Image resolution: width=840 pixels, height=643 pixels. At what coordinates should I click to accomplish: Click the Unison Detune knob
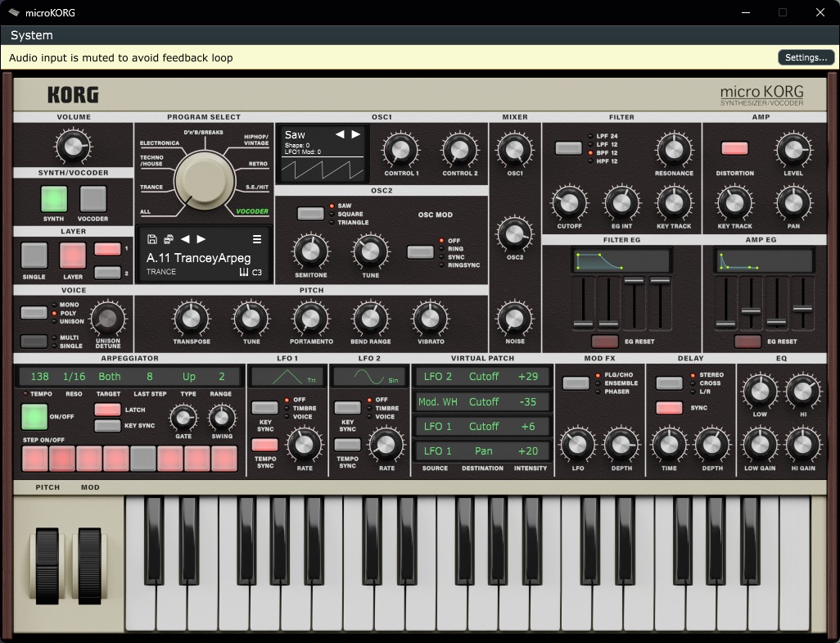108,319
